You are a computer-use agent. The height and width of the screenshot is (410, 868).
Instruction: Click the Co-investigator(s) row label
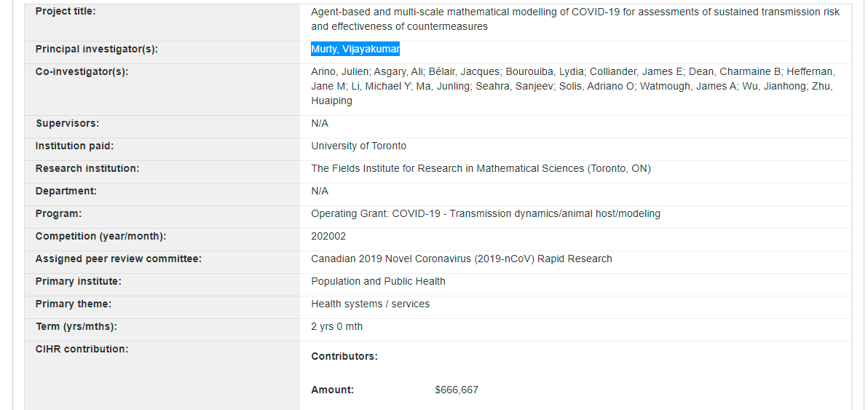(x=82, y=71)
